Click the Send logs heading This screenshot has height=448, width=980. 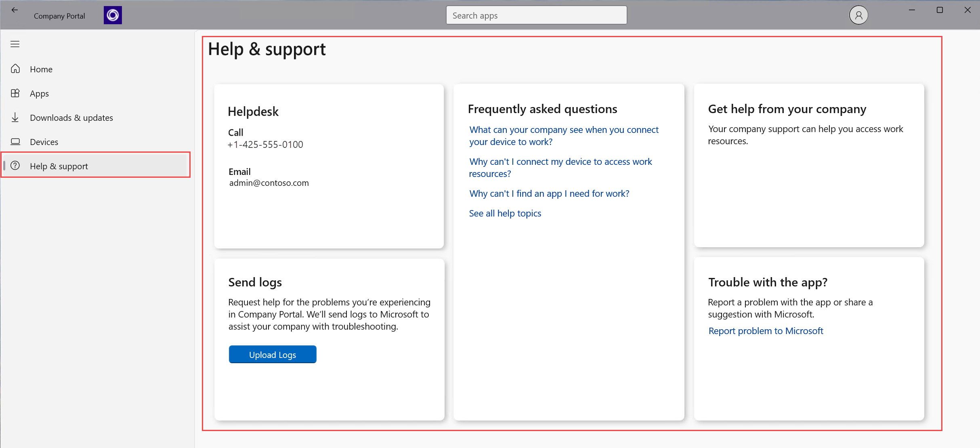(x=255, y=282)
